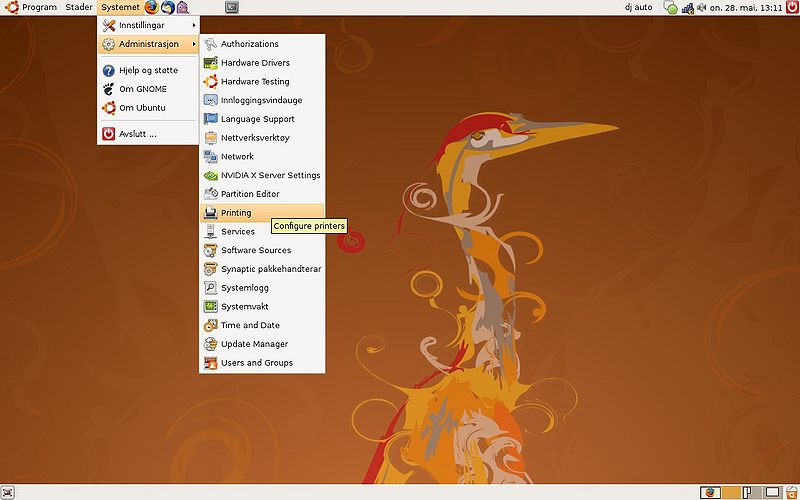Viewport: 800px width, 500px height.
Task: Open the Program menu
Action: pyautogui.click(x=39, y=8)
